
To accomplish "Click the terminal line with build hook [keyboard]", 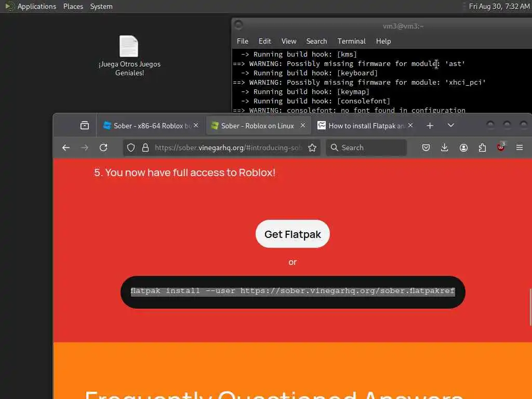I will click(x=309, y=73).
